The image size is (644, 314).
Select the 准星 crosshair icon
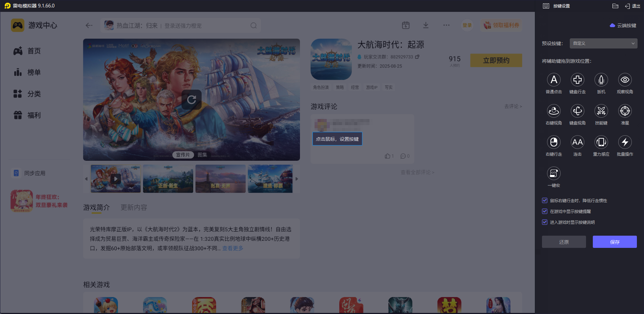(x=625, y=111)
